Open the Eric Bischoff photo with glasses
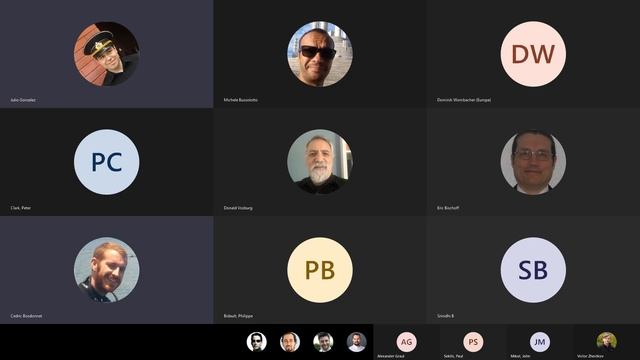Viewport: 640px width, 360px height. (533, 162)
